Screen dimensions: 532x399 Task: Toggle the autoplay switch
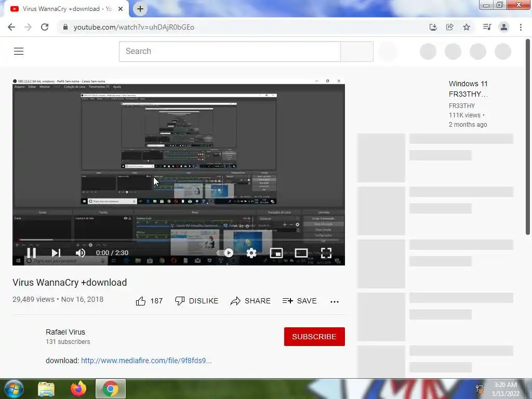click(x=225, y=253)
